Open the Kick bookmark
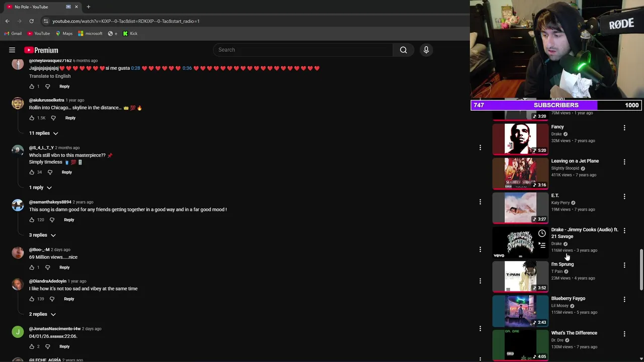 [130, 34]
